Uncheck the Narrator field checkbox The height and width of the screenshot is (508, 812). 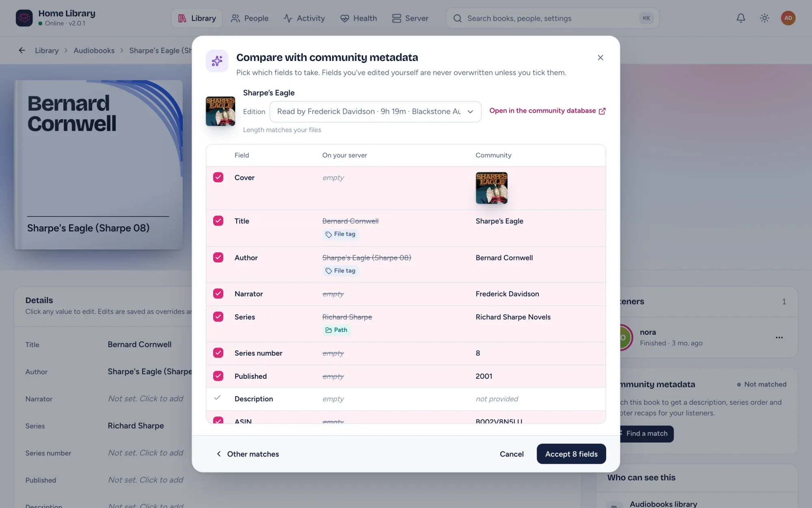[218, 293]
